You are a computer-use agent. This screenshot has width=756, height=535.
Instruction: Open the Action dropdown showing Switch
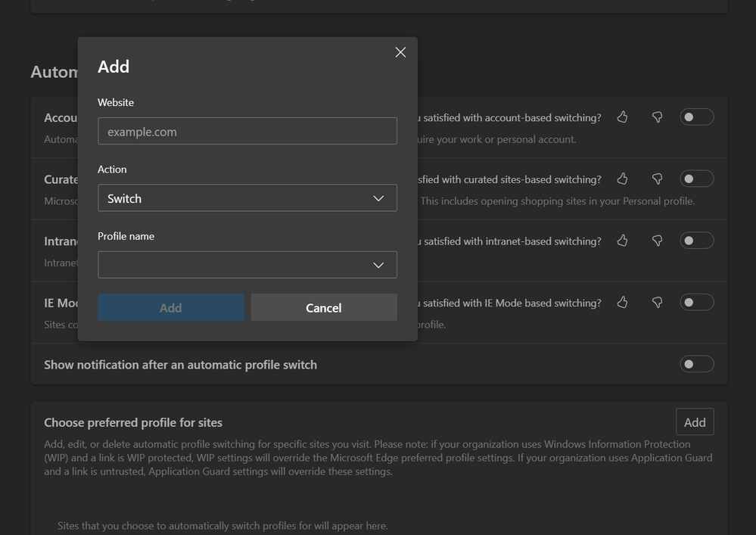(x=247, y=198)
